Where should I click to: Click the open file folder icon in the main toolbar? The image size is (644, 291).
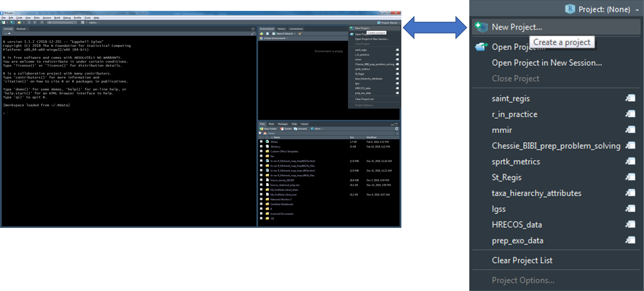point(20,22)
